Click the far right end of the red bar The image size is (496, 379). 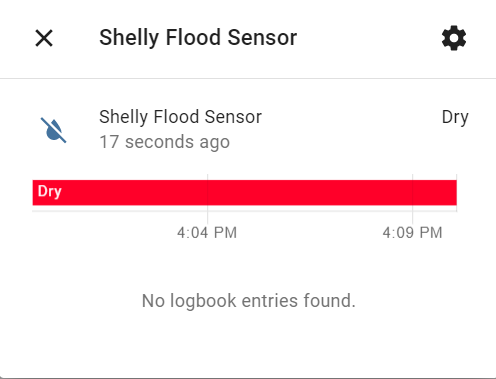[x=455, y=193]
